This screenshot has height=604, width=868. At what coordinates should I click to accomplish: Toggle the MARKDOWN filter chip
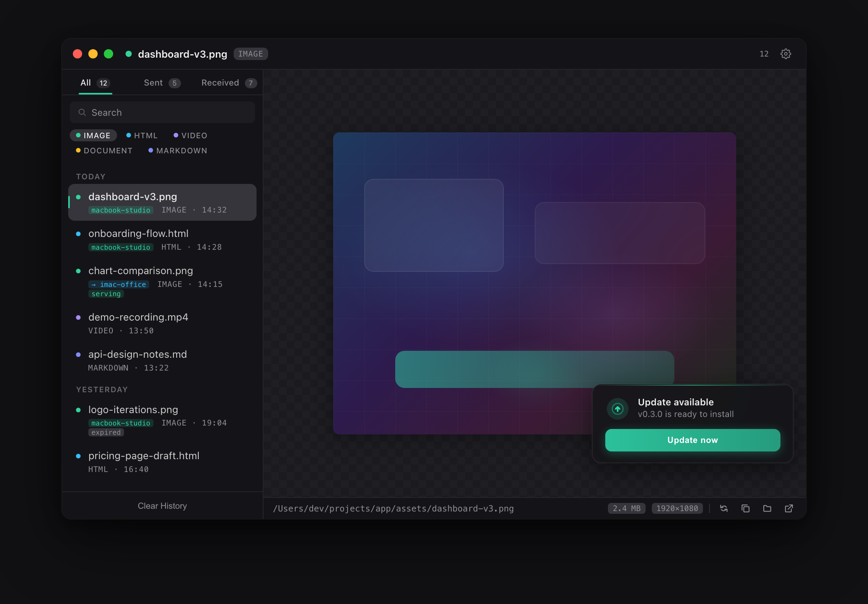178,151
